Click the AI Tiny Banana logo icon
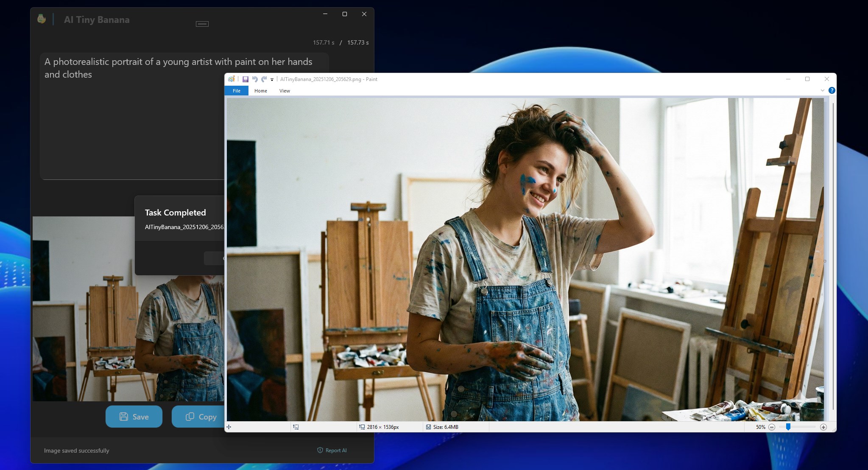The width and height of the screenshot is (868, 470). coord(42,19)
